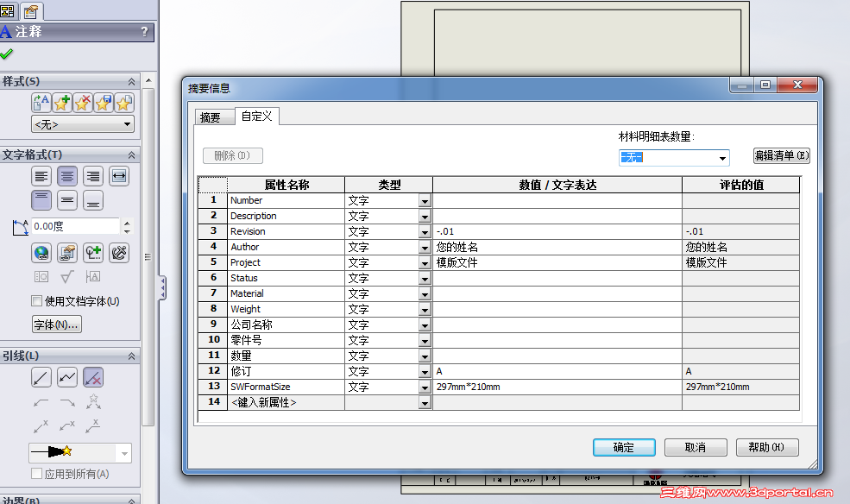Open the 材料明细表数量 dropdown
The width and height of the screenshot is (850, 504).
click(x=721, y=158)
